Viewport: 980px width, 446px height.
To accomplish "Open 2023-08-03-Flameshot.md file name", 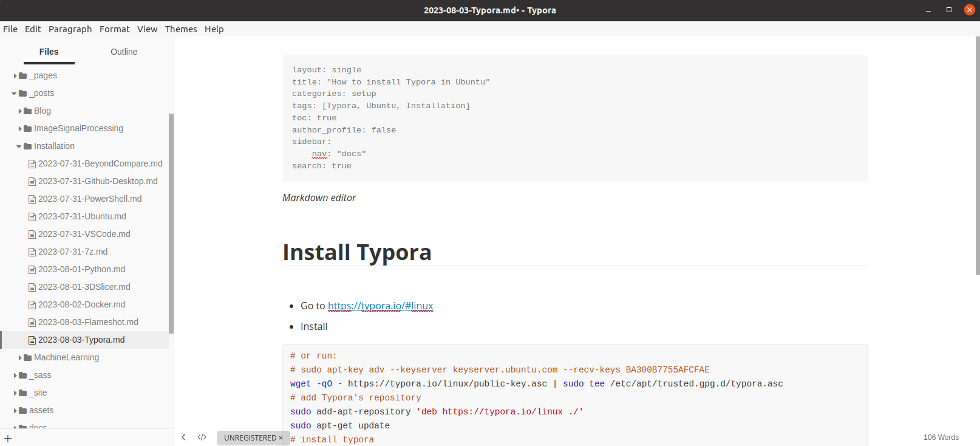I will click(88, 322).
